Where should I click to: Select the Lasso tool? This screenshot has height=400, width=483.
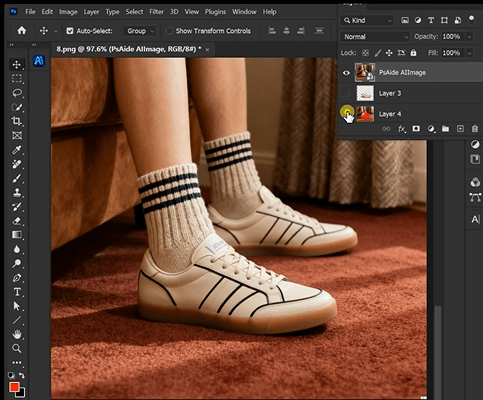coord(17,93)
